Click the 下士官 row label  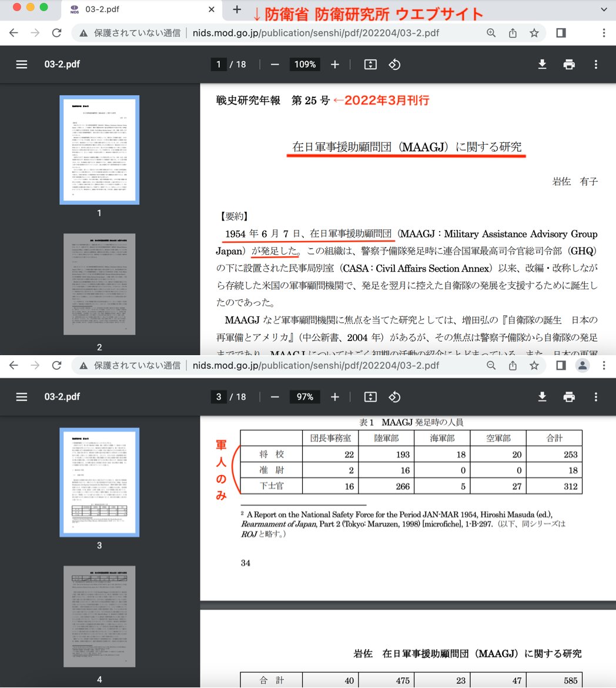tap(272, 486)
